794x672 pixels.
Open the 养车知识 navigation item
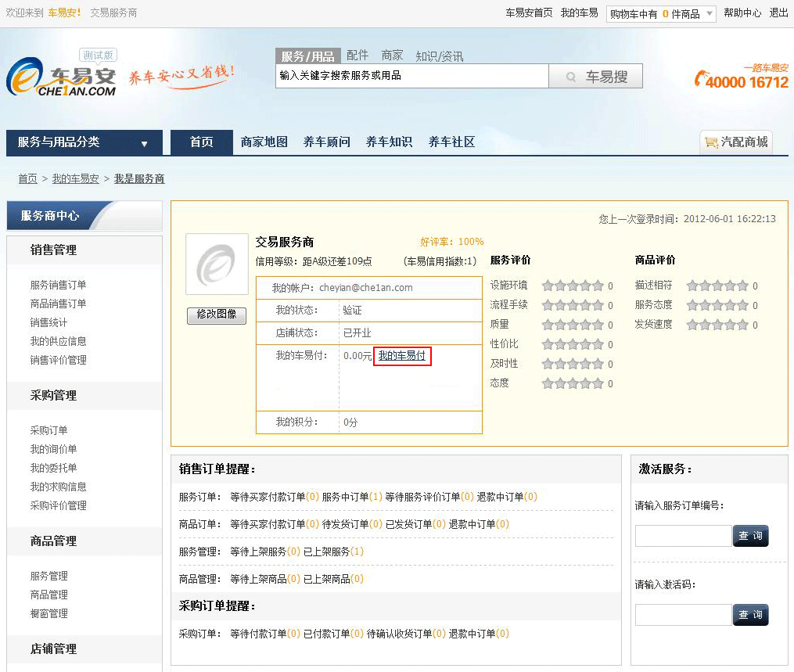[x=390, y=142]
